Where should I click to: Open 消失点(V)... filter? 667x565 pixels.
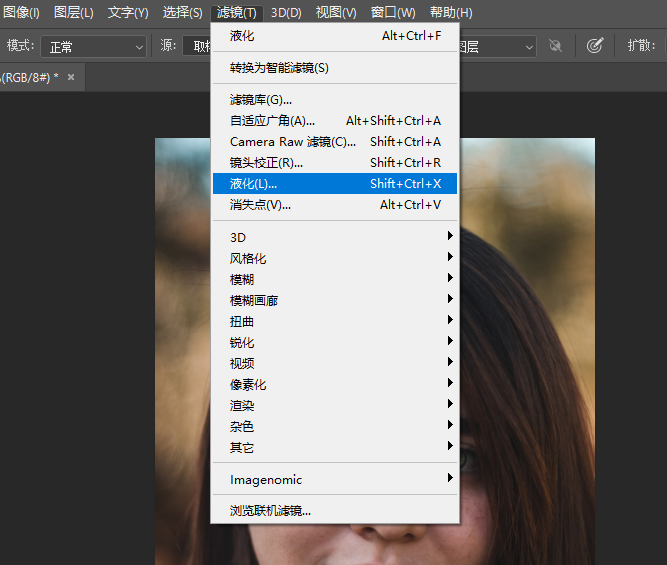tap(335, 205)
